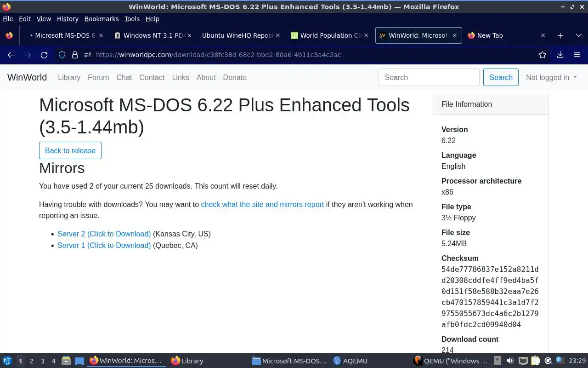Go back to the previous page
Viewport: 588px width, 368px height.
[x=11, y=55]
